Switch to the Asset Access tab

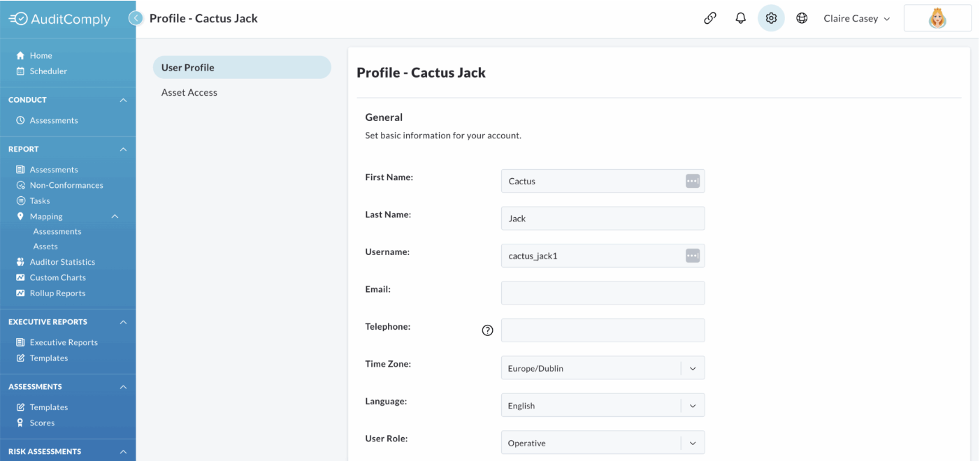[189, 92]
